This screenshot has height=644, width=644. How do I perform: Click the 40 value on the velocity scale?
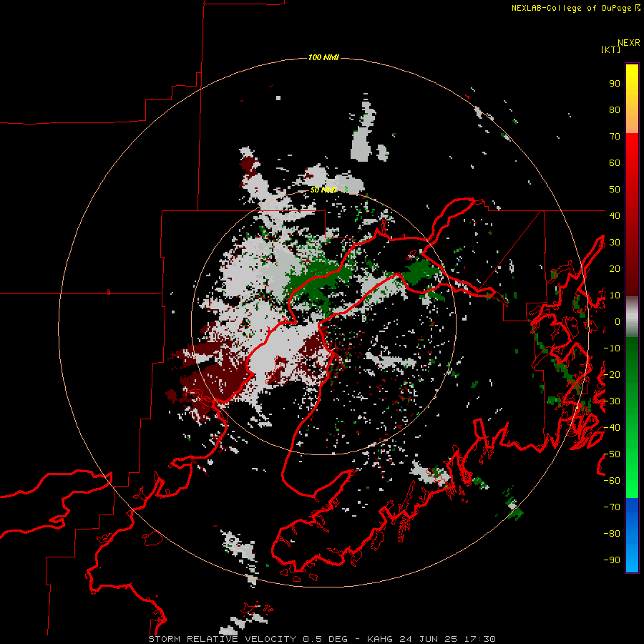pos(615,215)
